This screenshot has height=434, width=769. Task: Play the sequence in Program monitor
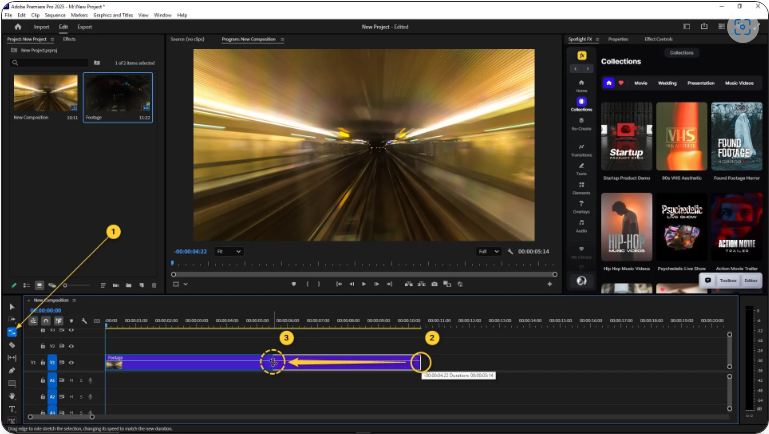point(364,284)
